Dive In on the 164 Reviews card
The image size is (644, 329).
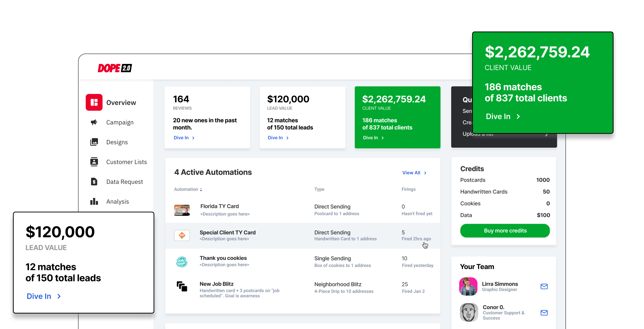click(x=184, y=138)
